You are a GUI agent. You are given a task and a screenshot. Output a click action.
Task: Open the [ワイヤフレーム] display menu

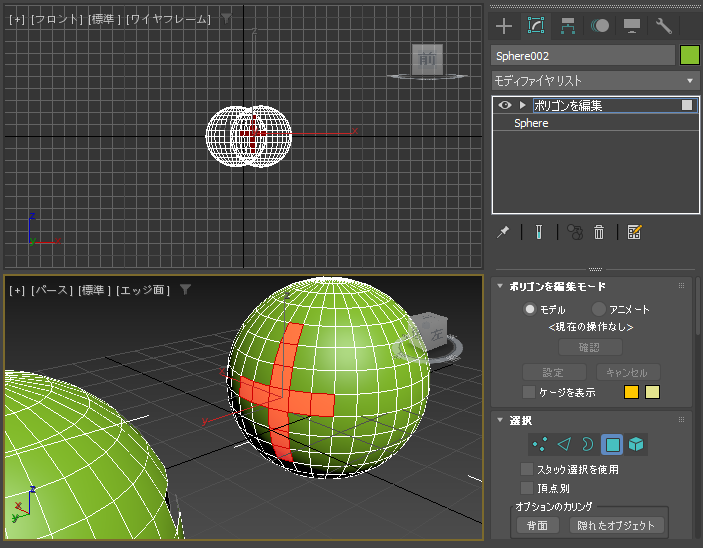click(x=168, y=19)
